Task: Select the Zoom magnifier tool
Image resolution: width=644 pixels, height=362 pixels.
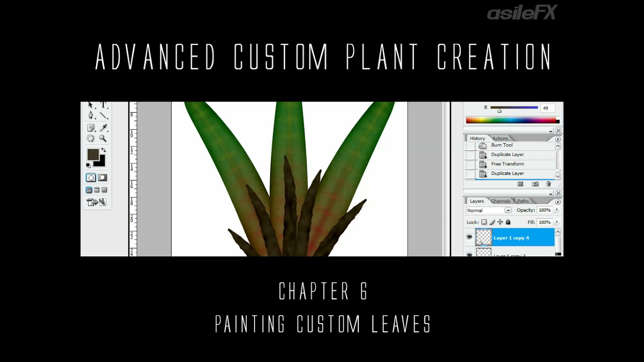Action: click(103, 139)
